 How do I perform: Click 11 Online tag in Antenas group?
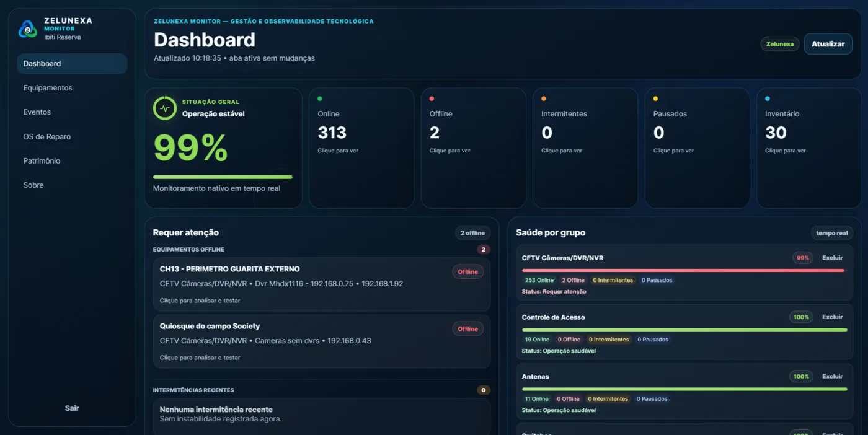(x=536, y=399)
